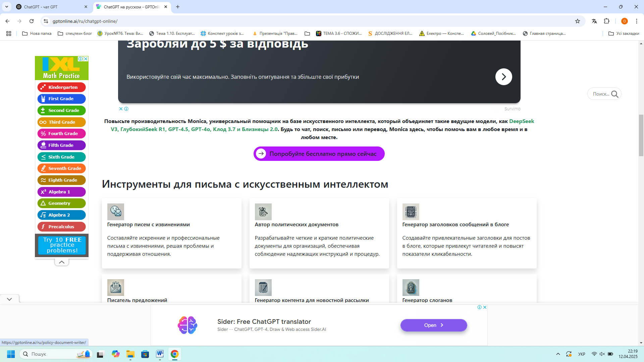644x362 pixels.
Task: Click the Open button in the Sider ad
Action: tap(434, 325)
